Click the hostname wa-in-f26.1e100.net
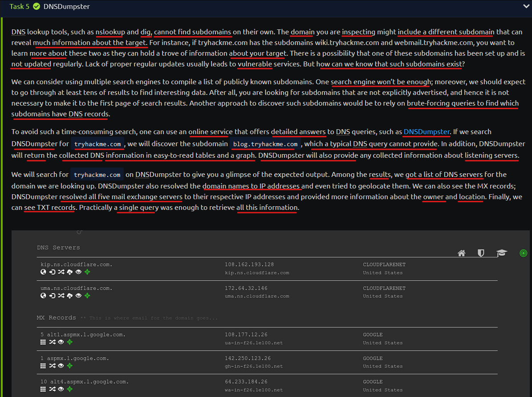532x397 pixels. pyautogui.click(x=254, y=390)
